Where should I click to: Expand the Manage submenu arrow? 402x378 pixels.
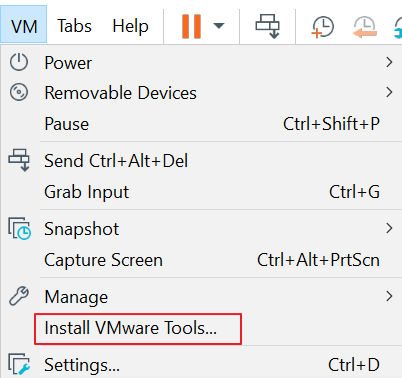[389, 296]
